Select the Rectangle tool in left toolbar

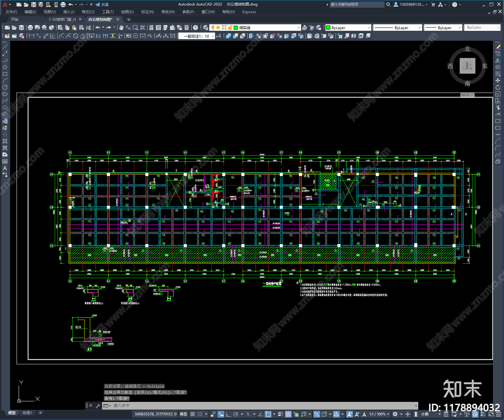point(5,74)
